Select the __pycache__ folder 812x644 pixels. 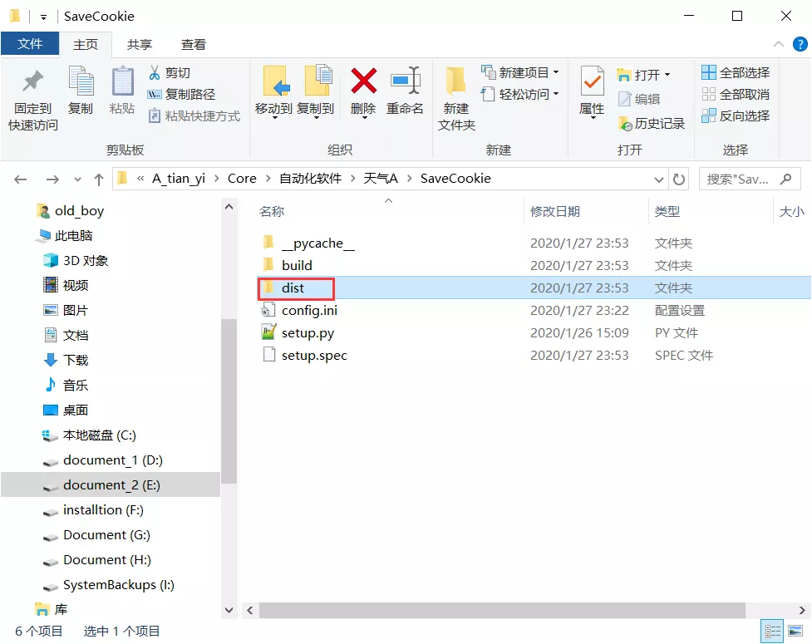(534, 243)
